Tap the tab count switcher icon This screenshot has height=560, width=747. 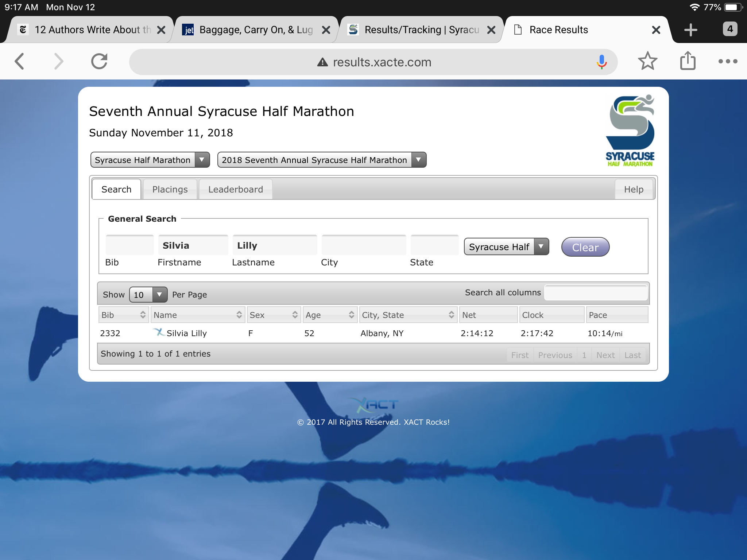pos(730,29)
